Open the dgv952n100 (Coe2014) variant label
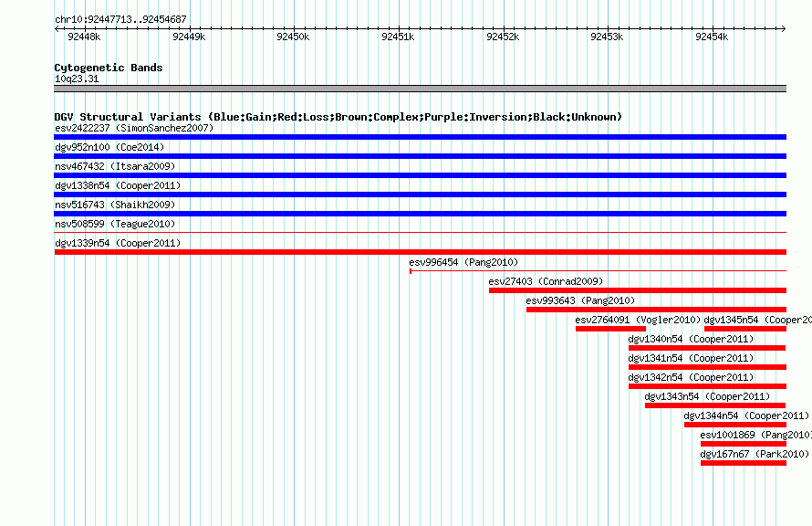Viewport: 812px width, 526px height. (109, 147)
